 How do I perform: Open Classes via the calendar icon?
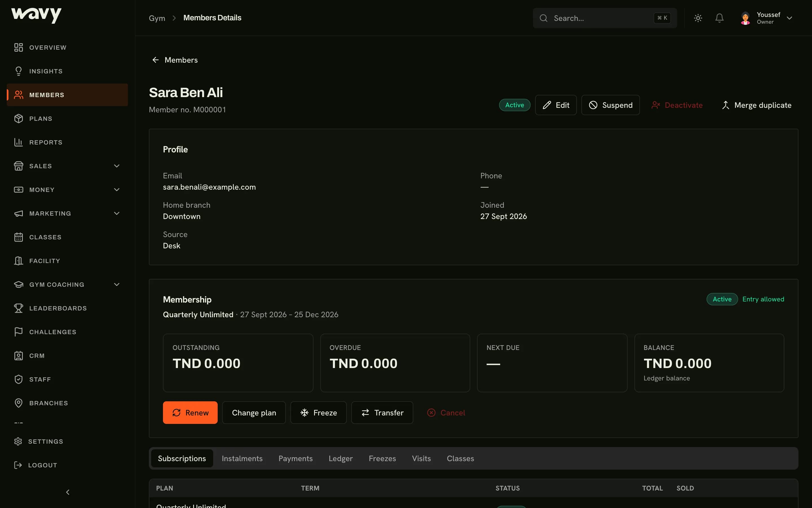pos(18,237)
